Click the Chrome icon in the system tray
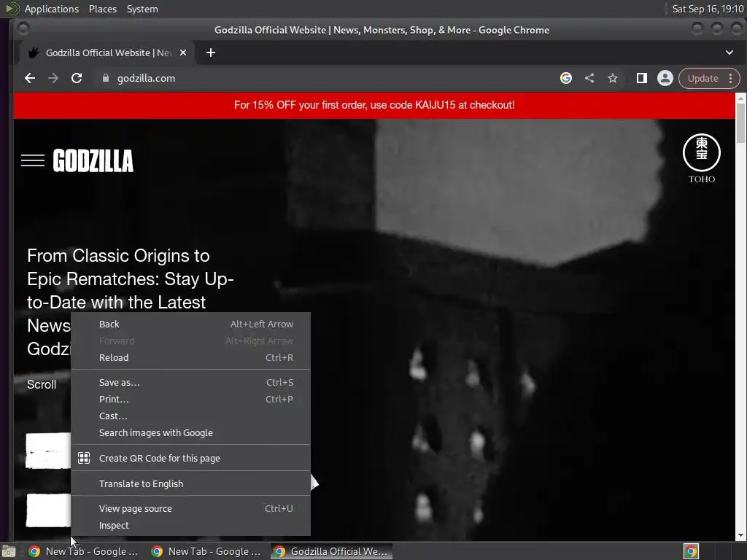This screenshot has width=747, height=560. pyautogui.click(x=691, y=551)
